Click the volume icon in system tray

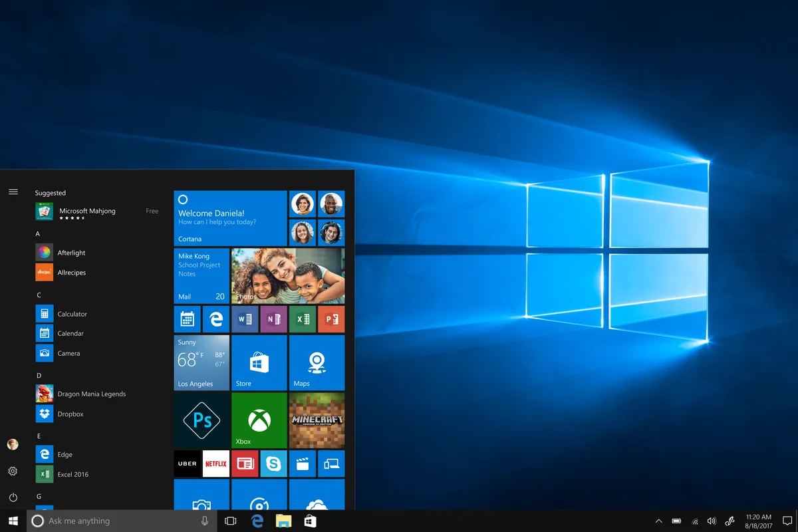point(712,521)
